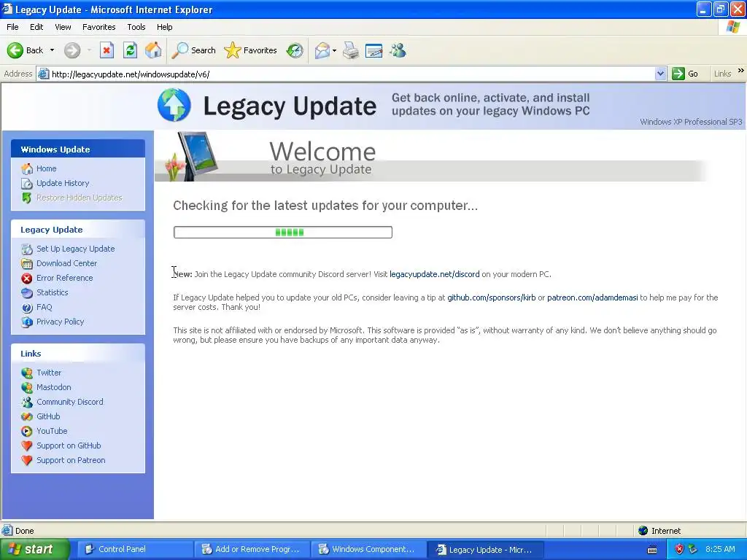Click the Restore Hidden Updates icon
The image size is (747, 560).
(27, 198)
